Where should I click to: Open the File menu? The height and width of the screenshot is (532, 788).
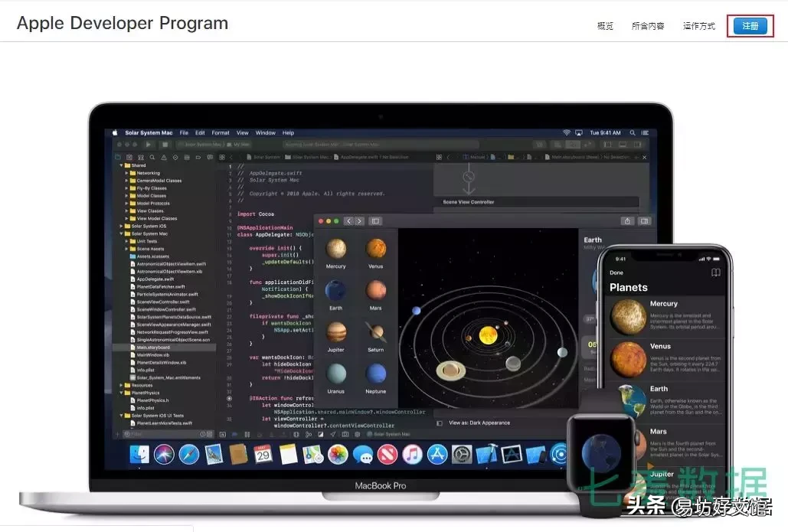pos(184,132)
